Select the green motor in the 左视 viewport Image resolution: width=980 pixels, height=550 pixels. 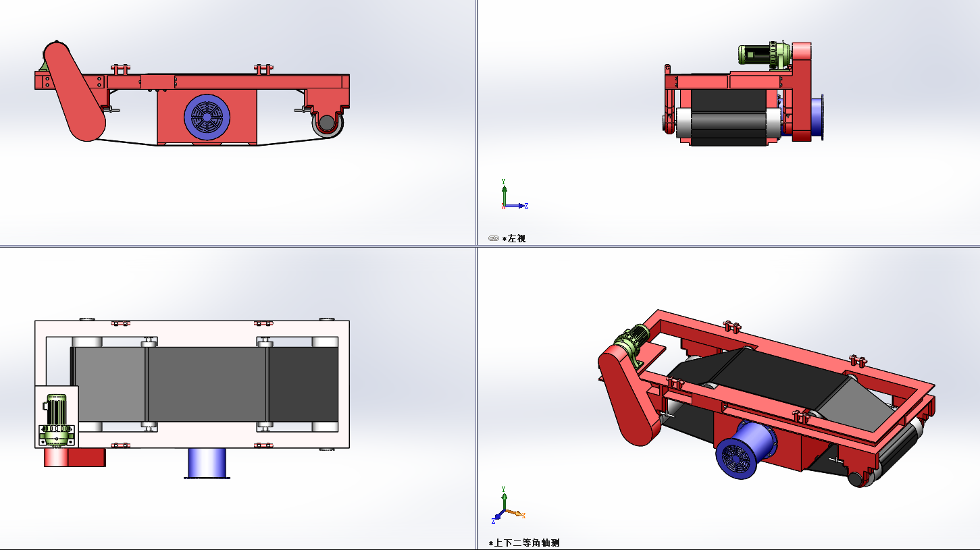point(764,55)
